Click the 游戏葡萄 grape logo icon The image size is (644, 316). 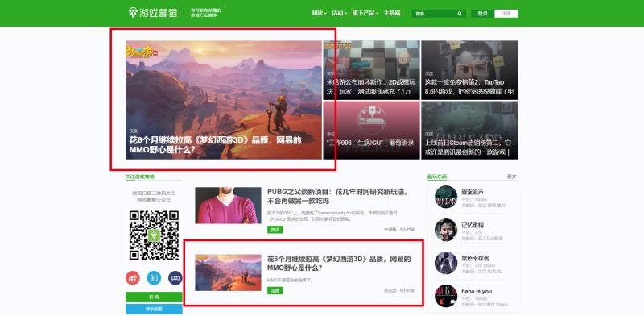(133, 12)
